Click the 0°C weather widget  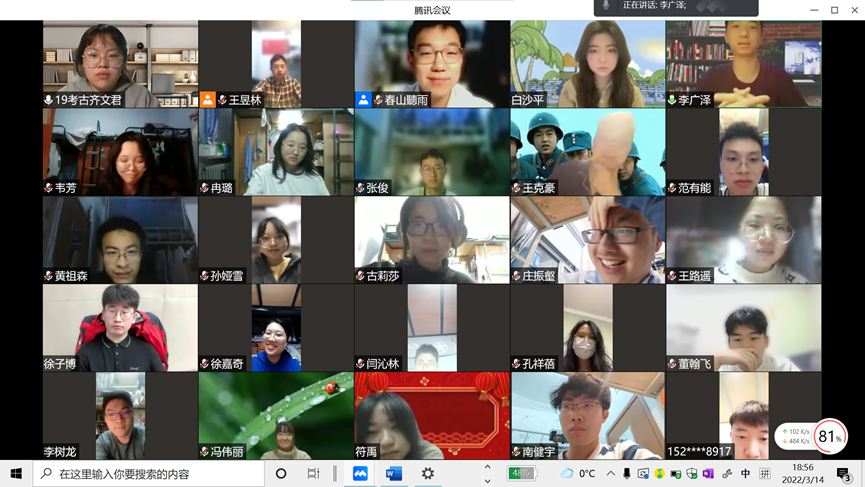(x=578, y=473)
